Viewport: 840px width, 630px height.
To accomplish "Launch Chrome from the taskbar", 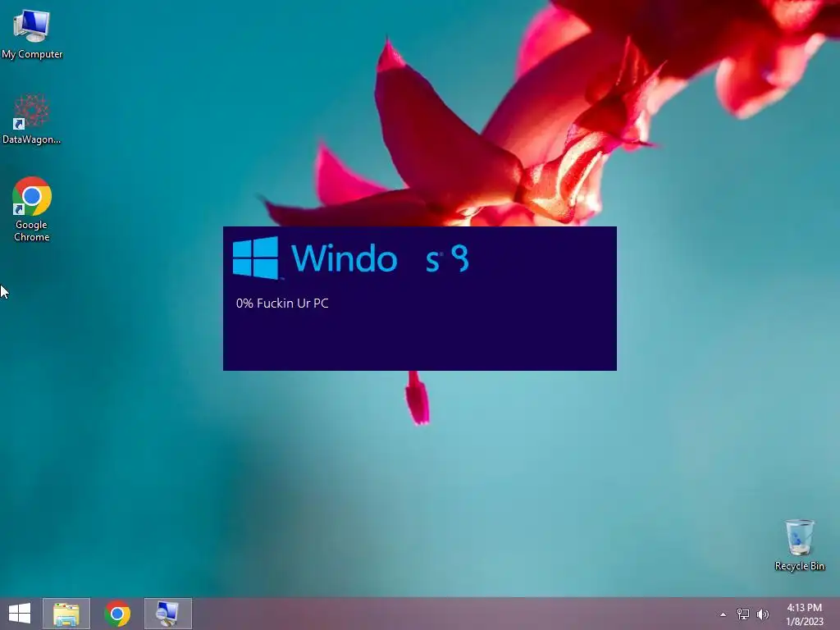I will pyautogui.click(x=117, y=614).
